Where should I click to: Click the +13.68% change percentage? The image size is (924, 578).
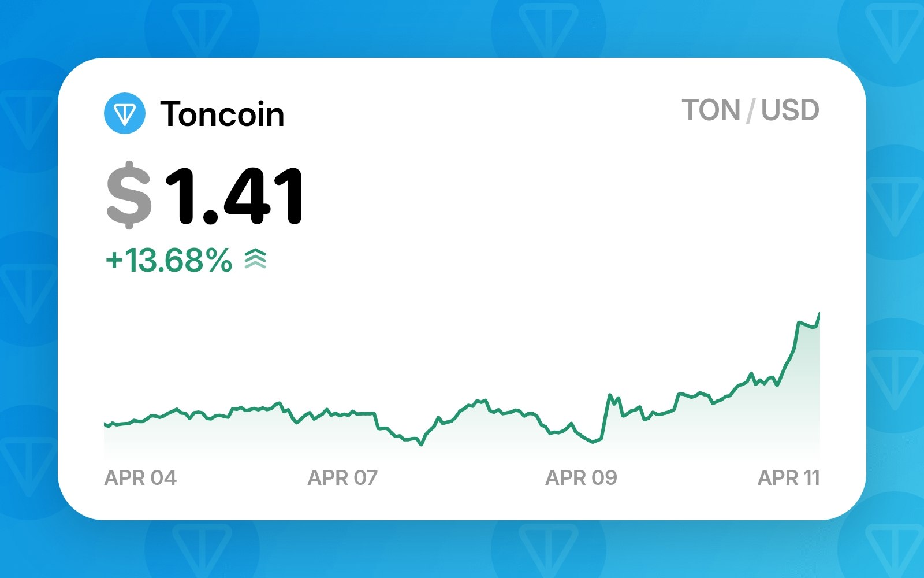pos(169,260)
